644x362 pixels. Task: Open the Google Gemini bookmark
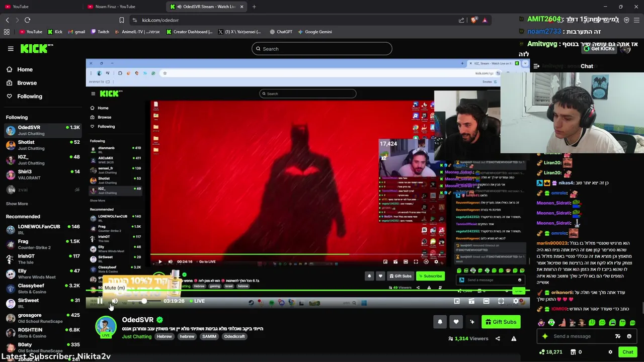pos(314,32)
